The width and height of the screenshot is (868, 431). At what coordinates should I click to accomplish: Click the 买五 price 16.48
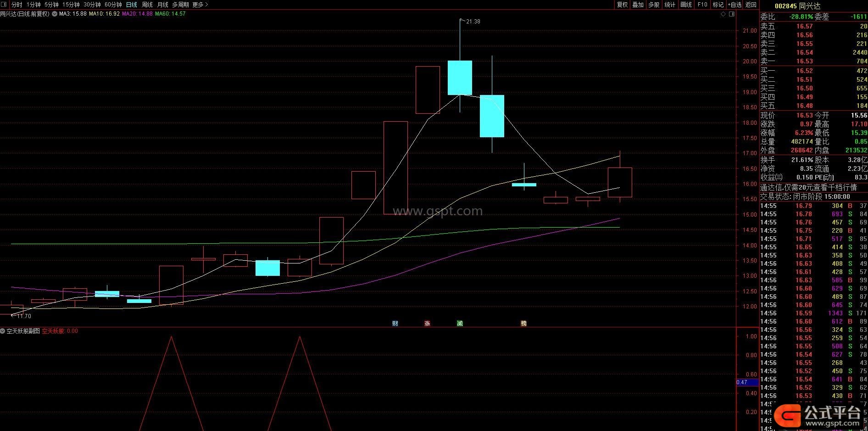(804, 106)
